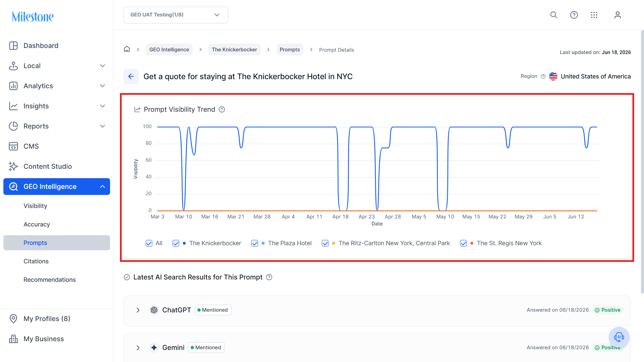Uncheck The Plaza Hotel legend checkbox
The image size is (644, 362).
(x=255, y=243)
